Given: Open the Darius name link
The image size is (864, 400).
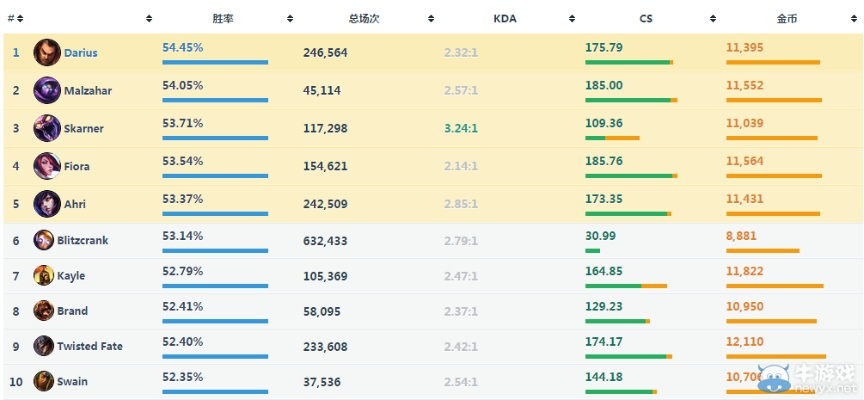Looking at the screenshot, I should tap(81, 53).
